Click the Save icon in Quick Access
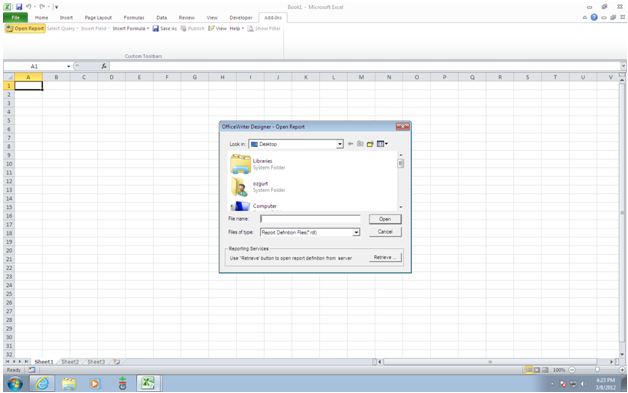 pos(19,7)
